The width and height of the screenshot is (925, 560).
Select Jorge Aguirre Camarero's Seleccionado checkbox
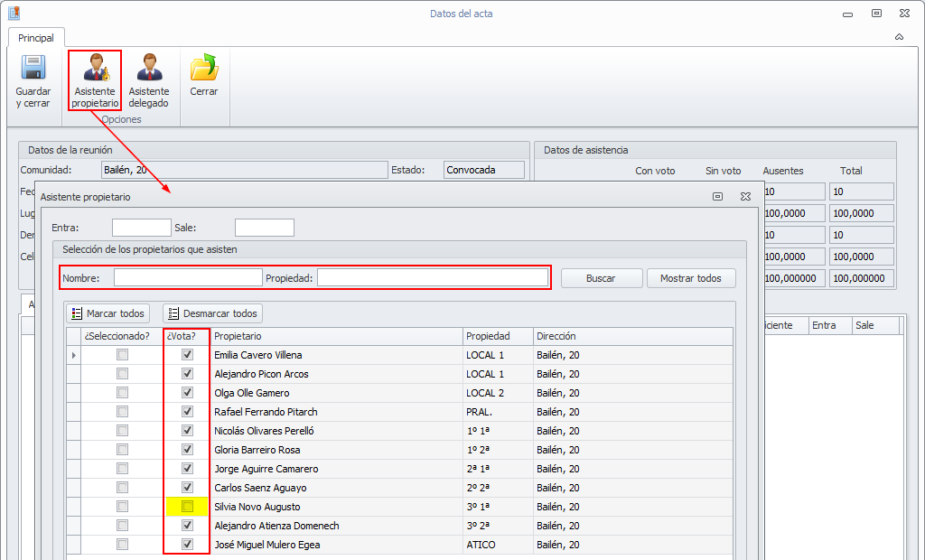(x=122, y=469)
